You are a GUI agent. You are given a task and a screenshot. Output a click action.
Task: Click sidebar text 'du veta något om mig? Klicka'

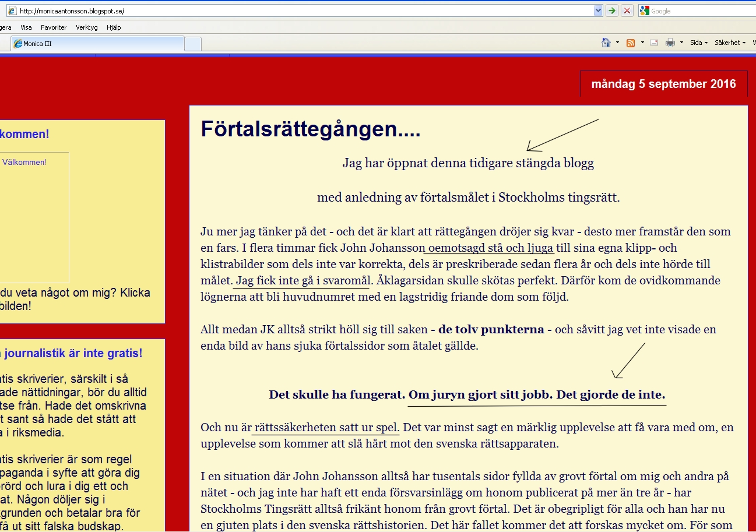pyautogui.click(x=75, y=293)
